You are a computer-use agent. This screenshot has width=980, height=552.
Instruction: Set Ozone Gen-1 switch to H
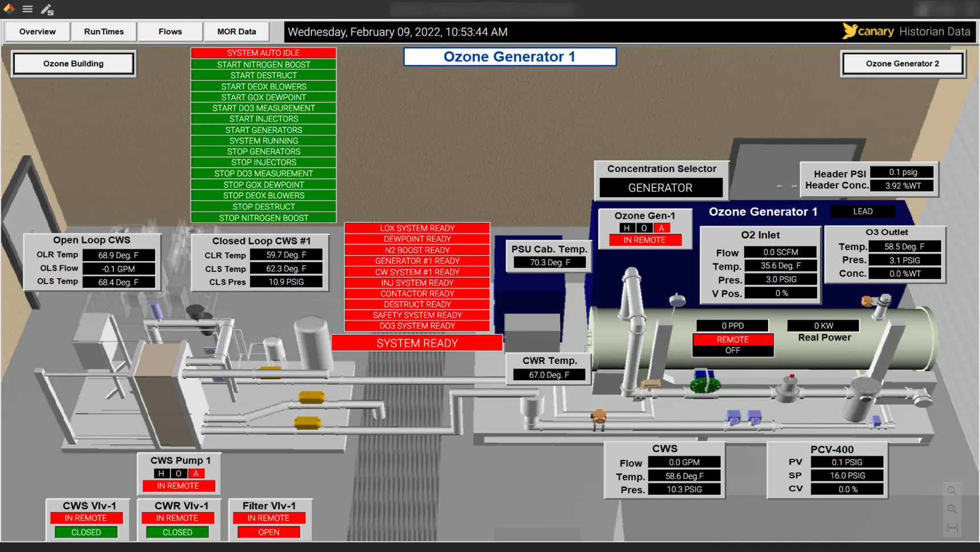(627, 228)
